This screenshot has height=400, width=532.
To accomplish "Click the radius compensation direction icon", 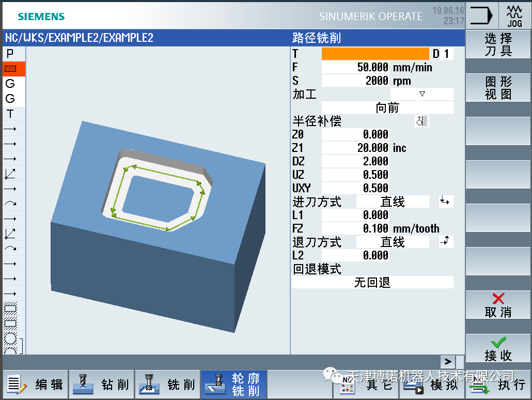I will [x=422, y=121].
